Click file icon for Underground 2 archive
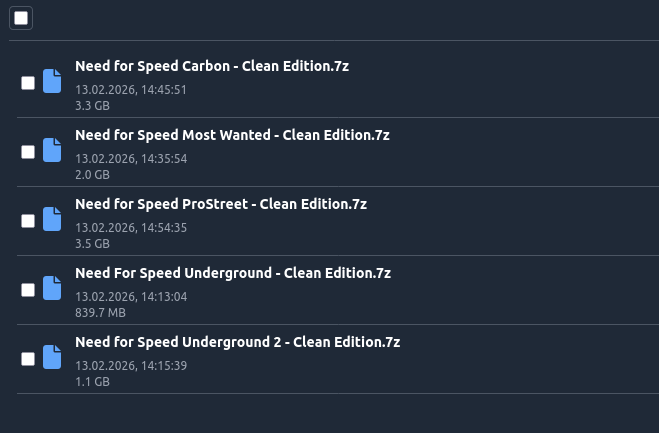 tap(52, 358)
